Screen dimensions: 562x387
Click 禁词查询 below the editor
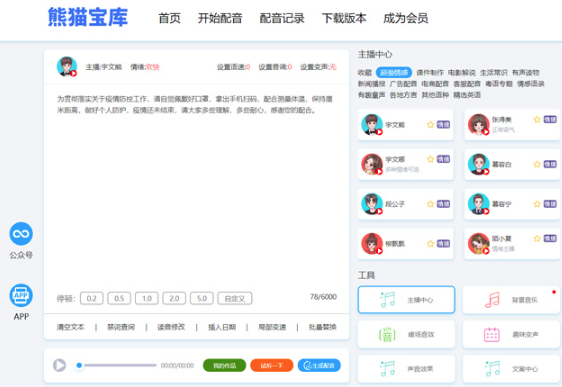[x=121, y=327]
